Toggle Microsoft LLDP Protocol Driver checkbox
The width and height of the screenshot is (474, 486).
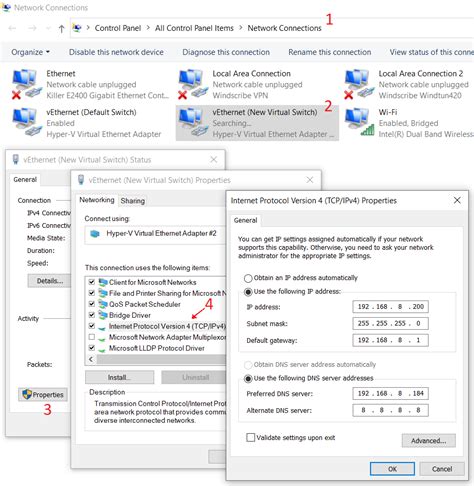(x=92, y=348)
